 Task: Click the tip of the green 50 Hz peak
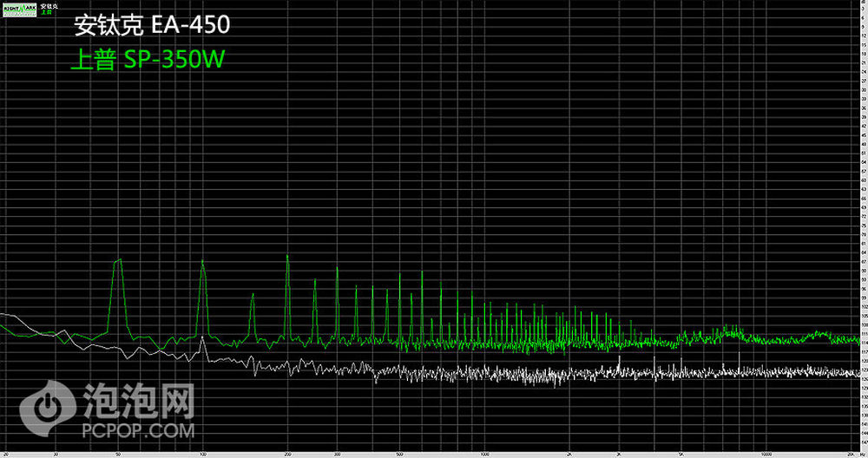point(119,260)
